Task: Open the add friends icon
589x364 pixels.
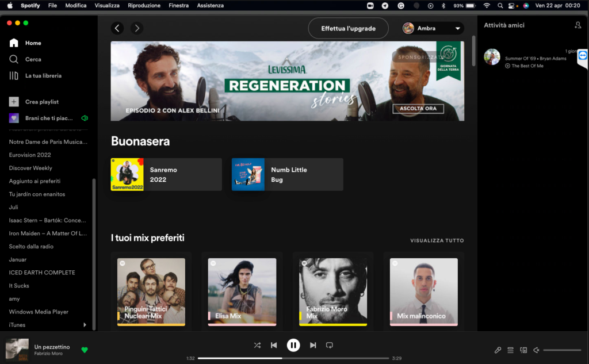Action: pos(577,25)
